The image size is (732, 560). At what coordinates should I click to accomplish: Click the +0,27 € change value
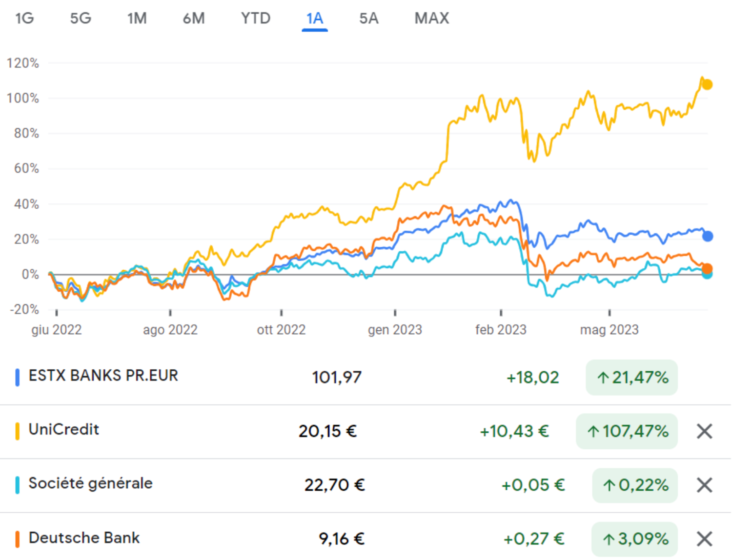pyautogui.click(x=534, y=539)
